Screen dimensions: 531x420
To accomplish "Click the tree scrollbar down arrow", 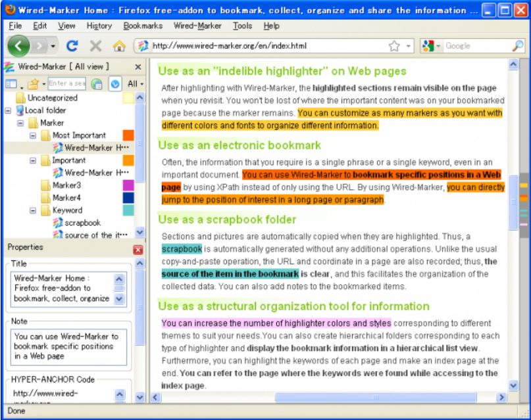I will pos(140,232).
